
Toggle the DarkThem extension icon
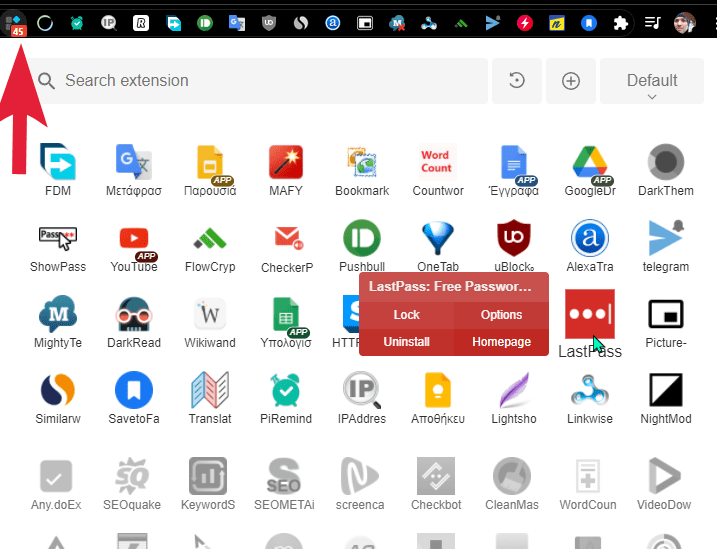pyautogui.click(x=666, y=162)
